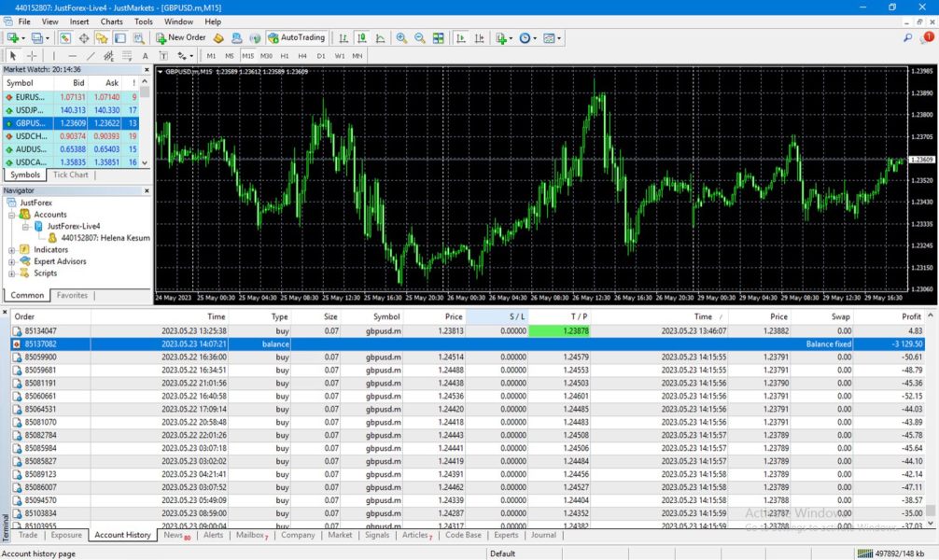Select the Fibonacci retracement drawing tool
This screenshot has height=560, width=939.
tap(126, 56)
